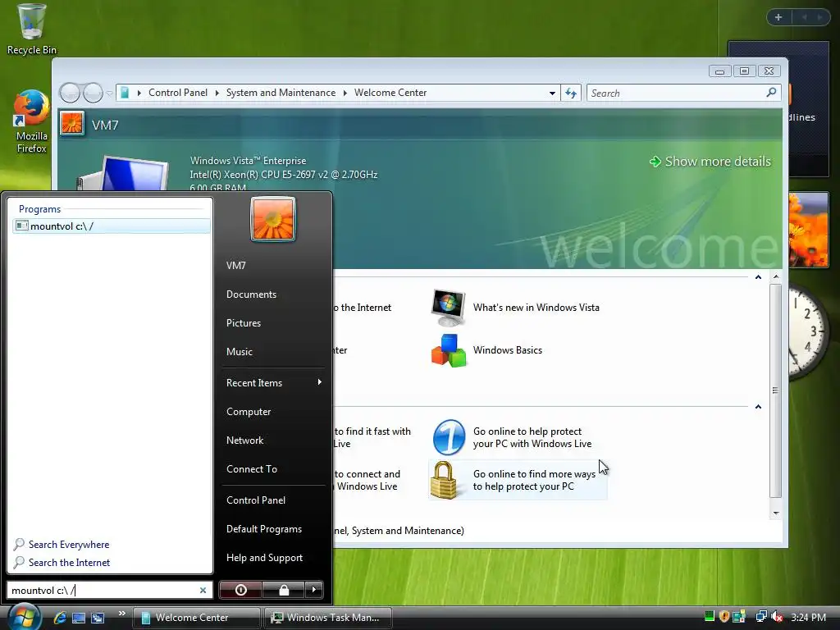The width and height of the screenshot is (840, 630).
Task: Open the address bar history dropdown
Action: point(552,94)
